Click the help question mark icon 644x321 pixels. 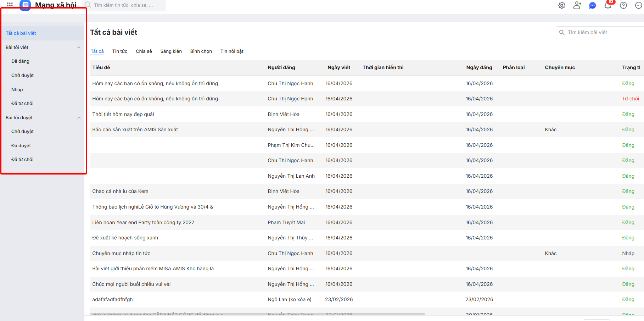click(x=623, y=5)
